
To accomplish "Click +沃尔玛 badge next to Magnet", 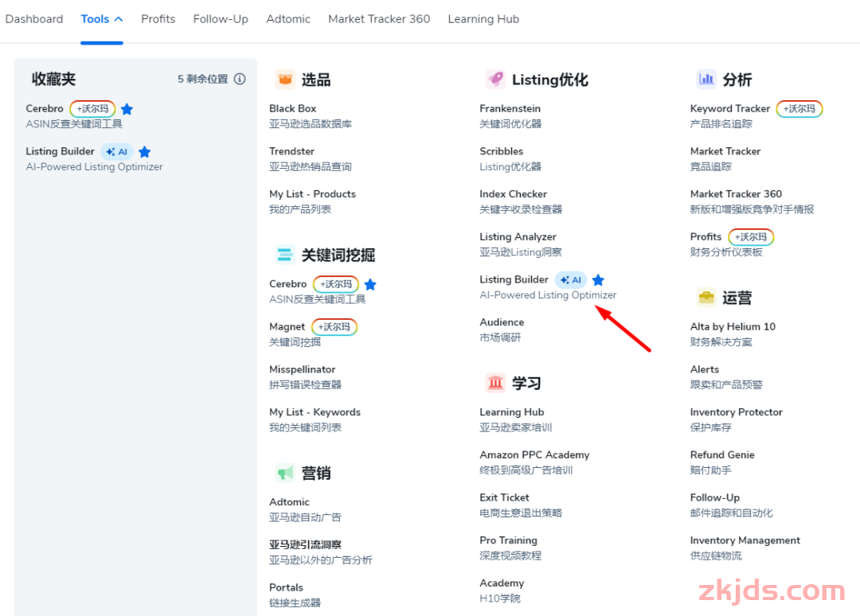I will click(x=334, y=327).
